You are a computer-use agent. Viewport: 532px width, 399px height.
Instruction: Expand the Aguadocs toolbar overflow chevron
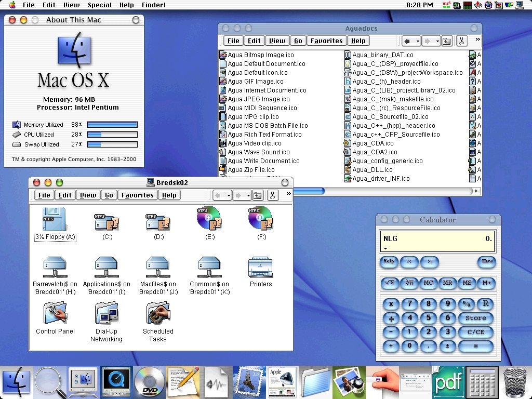click(x=478, y=39)
